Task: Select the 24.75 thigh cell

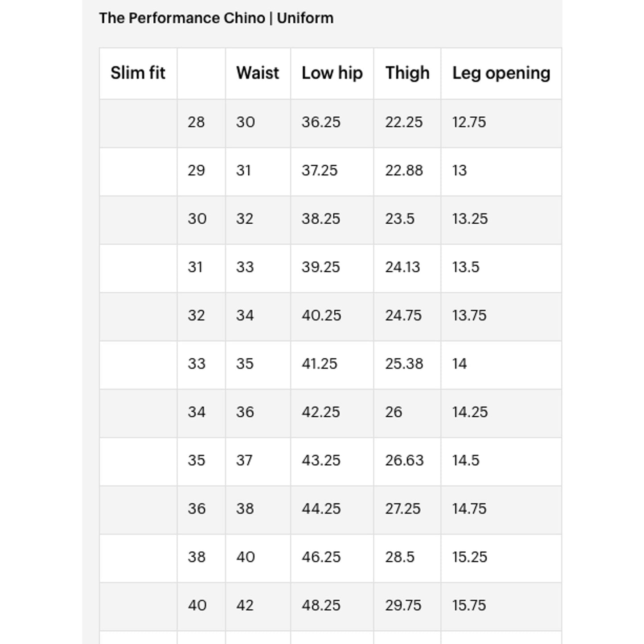Action: click(x=403, y=316)
